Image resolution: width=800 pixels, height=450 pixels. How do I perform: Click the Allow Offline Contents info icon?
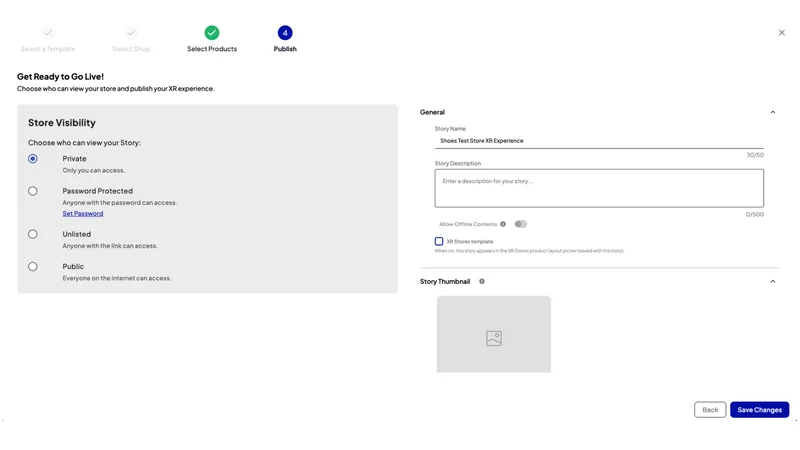(x=503, y=224)
